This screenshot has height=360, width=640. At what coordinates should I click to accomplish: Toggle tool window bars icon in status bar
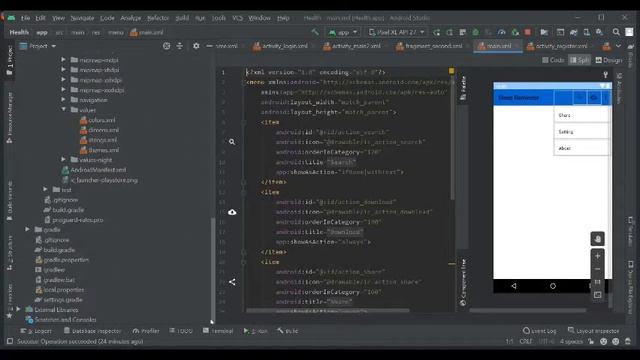click(x=10, y=341)
